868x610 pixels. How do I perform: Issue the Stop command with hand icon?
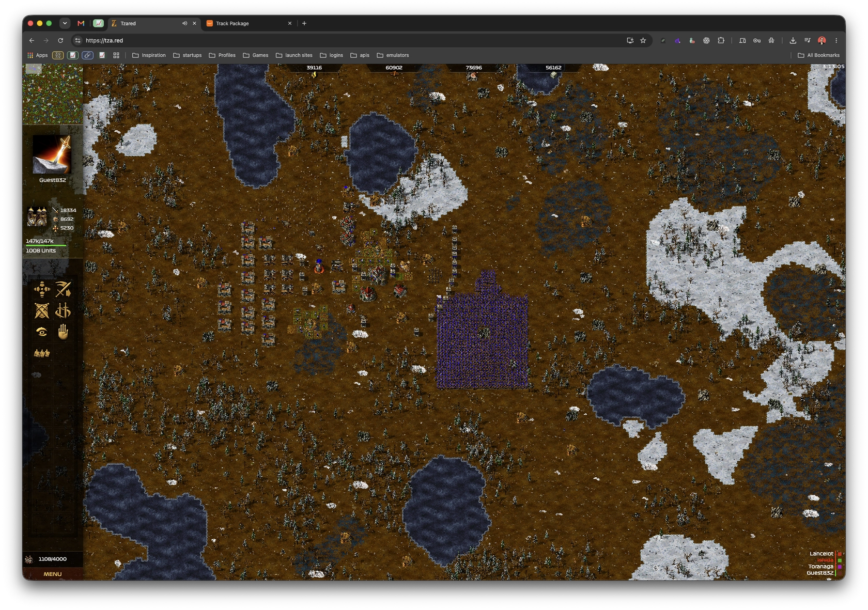pyautogui.click(x=63, y=332)
